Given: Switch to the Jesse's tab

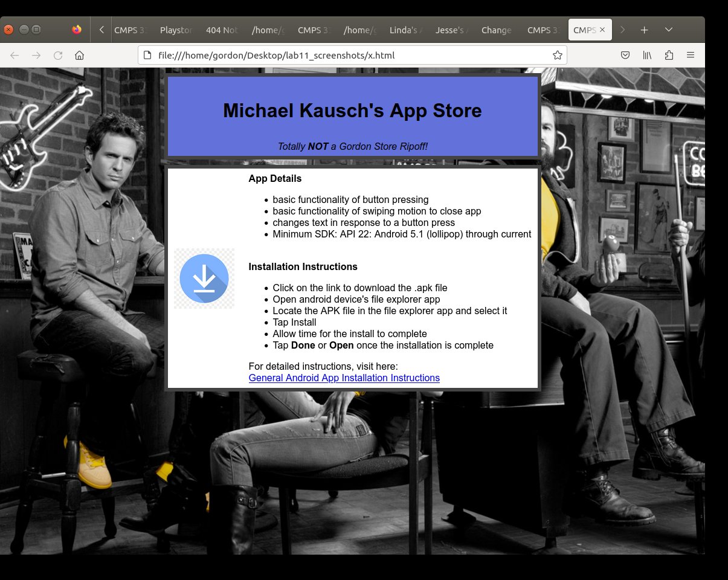Looking at the screenshot, I should click(451, 30).
